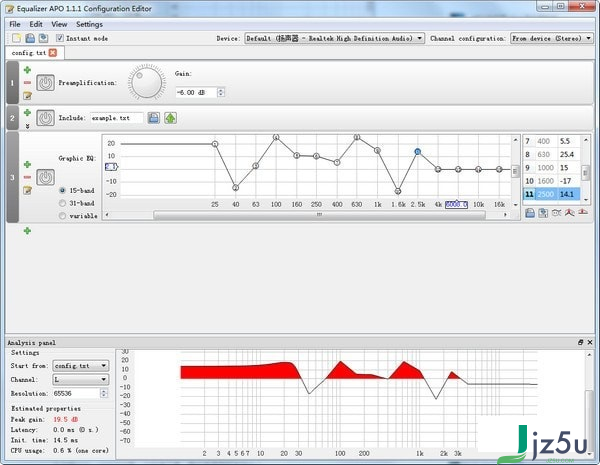600x465 pixels.
Task: Select table row 8 with gain 25.4
Action: point(551,155)
